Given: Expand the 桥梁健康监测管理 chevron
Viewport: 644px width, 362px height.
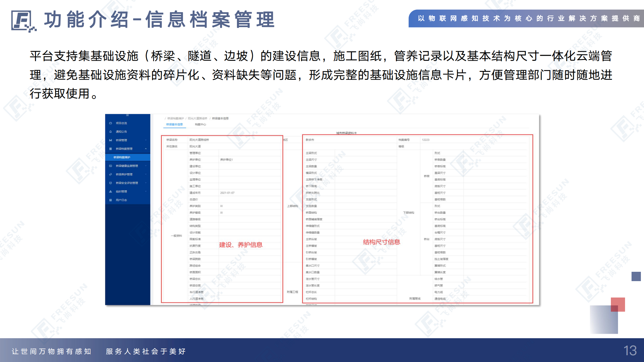Looking at the screenshot, I should point(146,166).
